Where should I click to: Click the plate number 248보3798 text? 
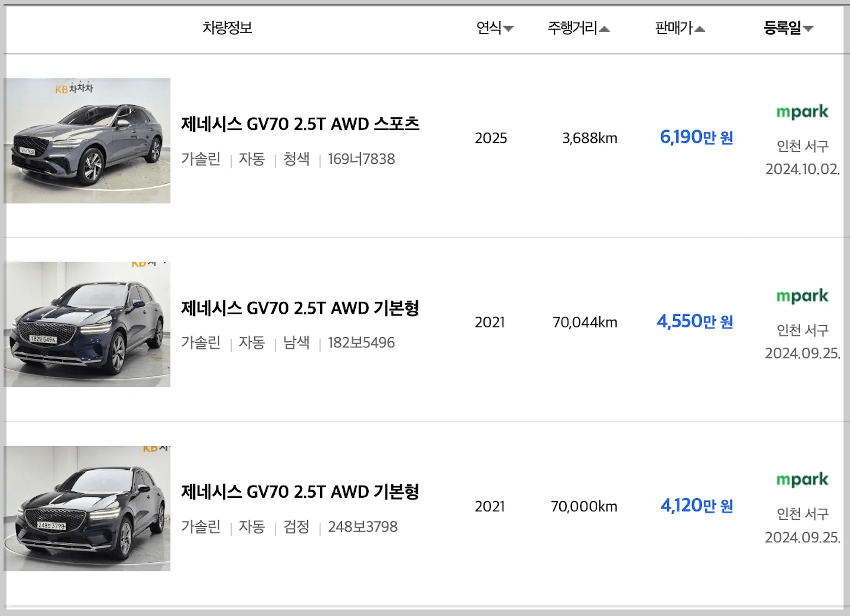pos(363,527)
